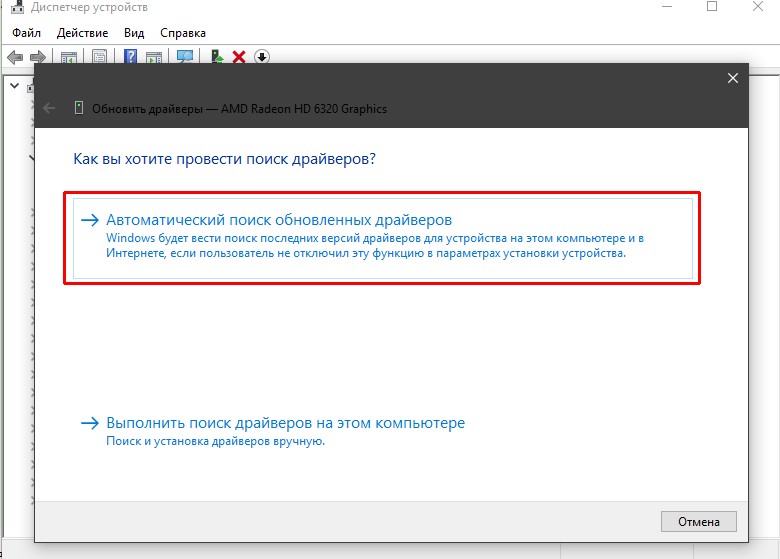Click the red X uninstall device icon
780x559 pixels.
239,57
